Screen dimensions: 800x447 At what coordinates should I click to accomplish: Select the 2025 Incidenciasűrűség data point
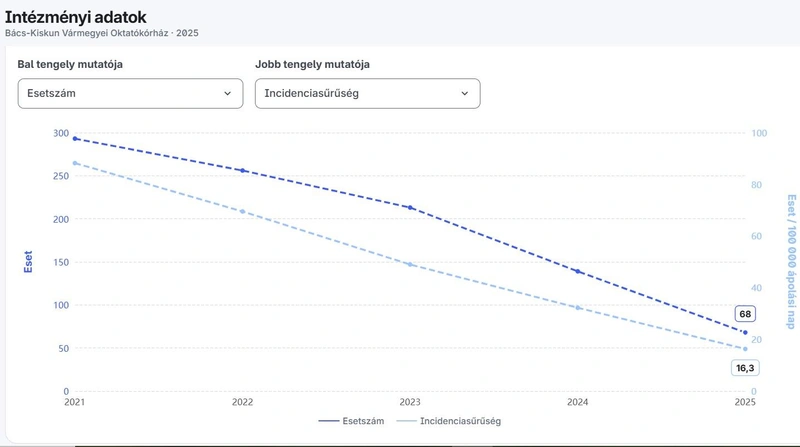(x=745, y=349)
